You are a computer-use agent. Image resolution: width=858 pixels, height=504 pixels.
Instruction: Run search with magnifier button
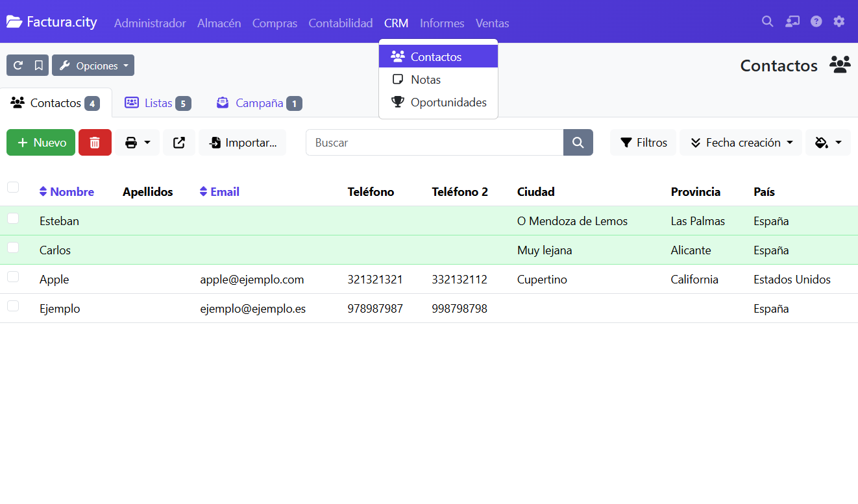578,143
